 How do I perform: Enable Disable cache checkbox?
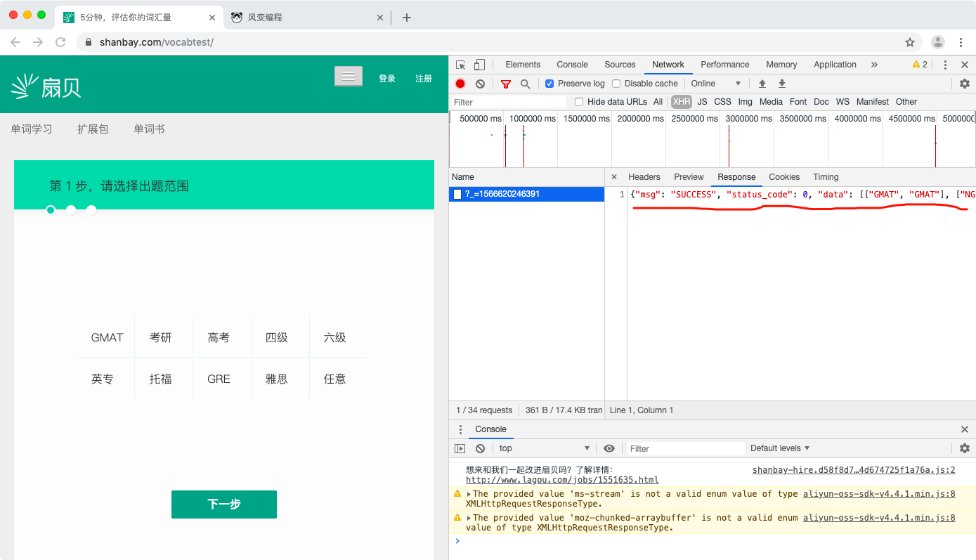pos(616,84)
